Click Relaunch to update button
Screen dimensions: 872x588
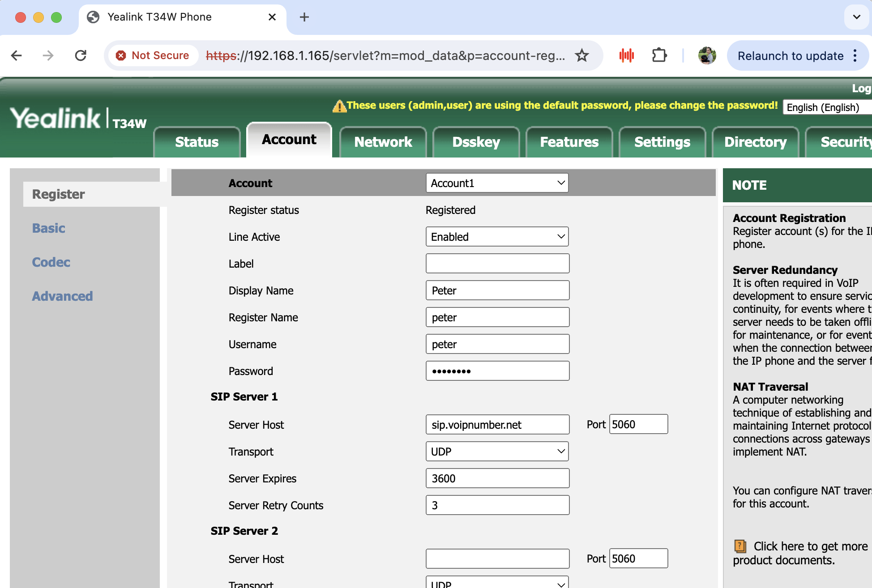click(790, 56)
